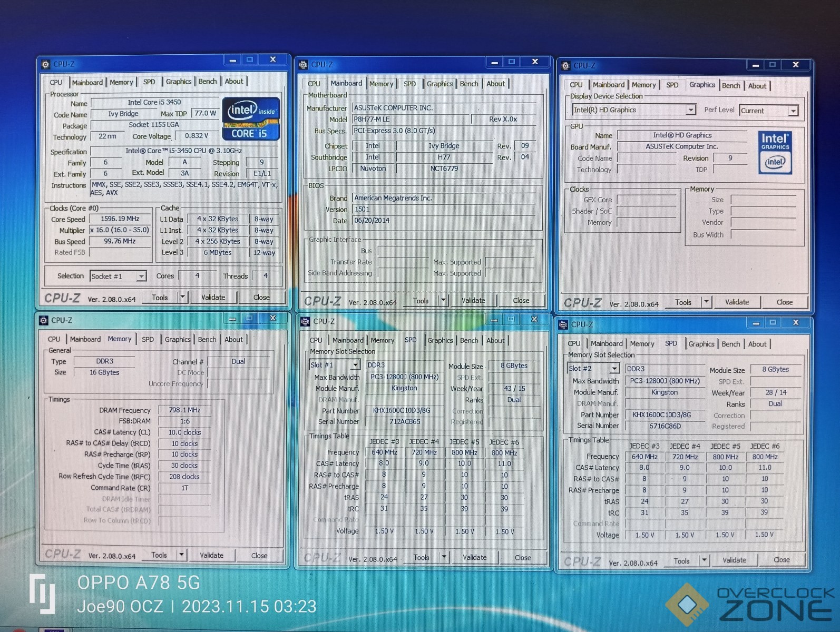Click the Core Speed value 1596.19 MHz
Image resolution: width=840 pixels, height=632 pixels.
pyautogui.click(x=120, y=219)
